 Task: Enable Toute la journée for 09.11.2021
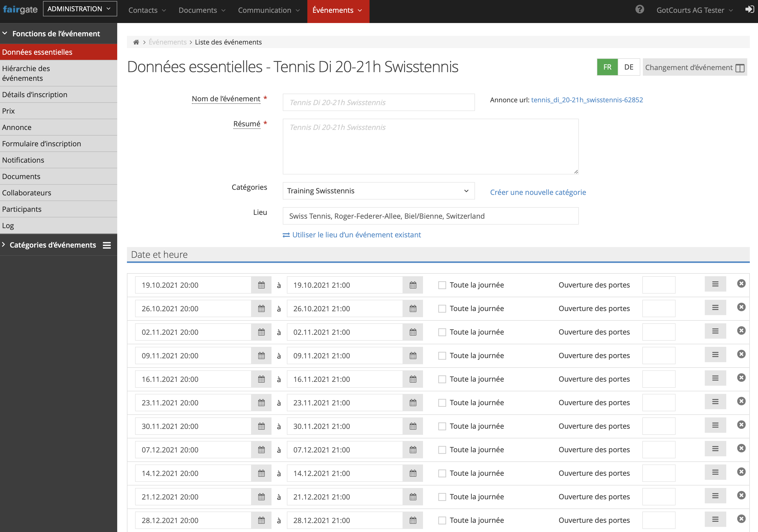[x=442, y=356]
